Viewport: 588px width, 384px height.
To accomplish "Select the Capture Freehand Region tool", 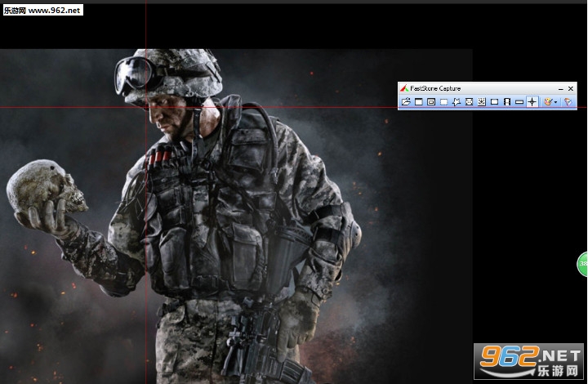I will point(457,101).
